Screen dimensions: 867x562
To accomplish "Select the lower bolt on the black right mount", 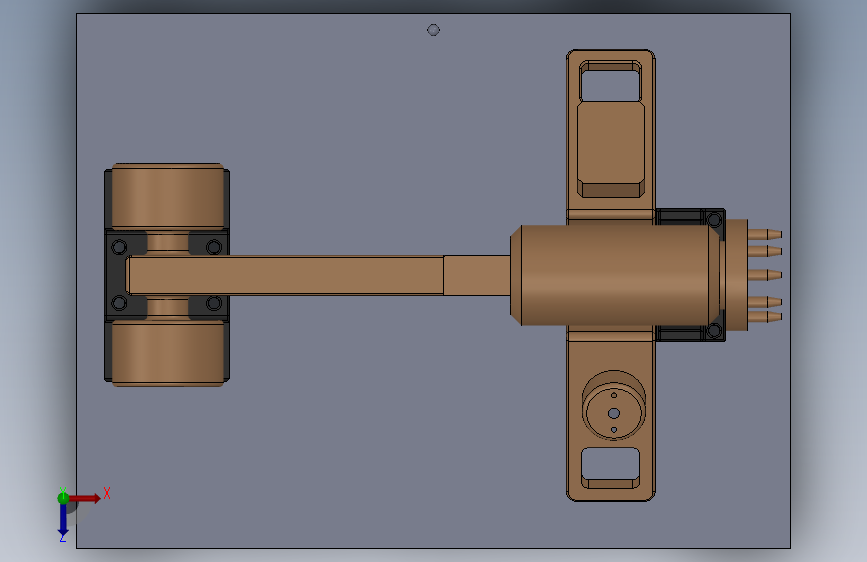I will [714, 331].
